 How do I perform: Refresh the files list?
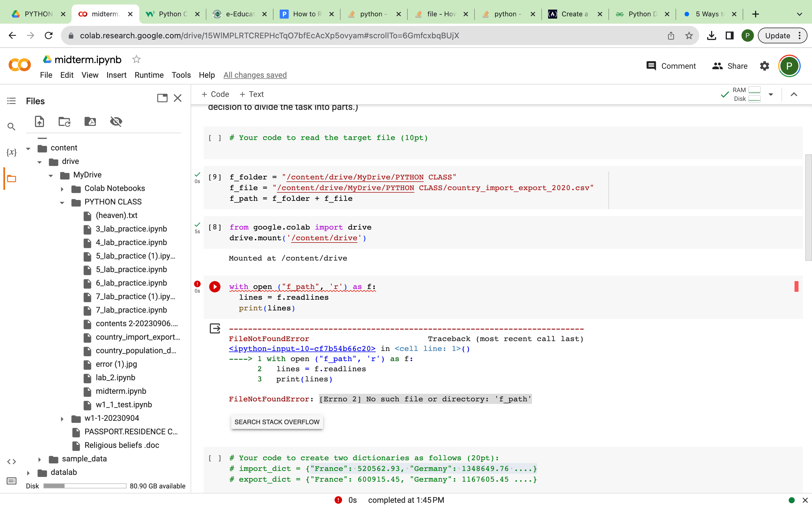64,121
